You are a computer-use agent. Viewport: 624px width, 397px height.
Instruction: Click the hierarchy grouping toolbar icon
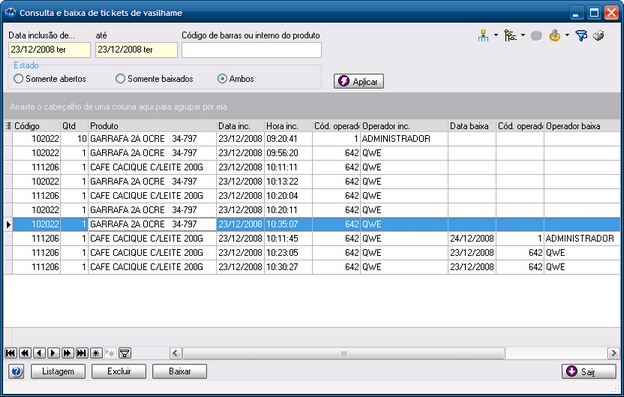[x=483, y=36]
